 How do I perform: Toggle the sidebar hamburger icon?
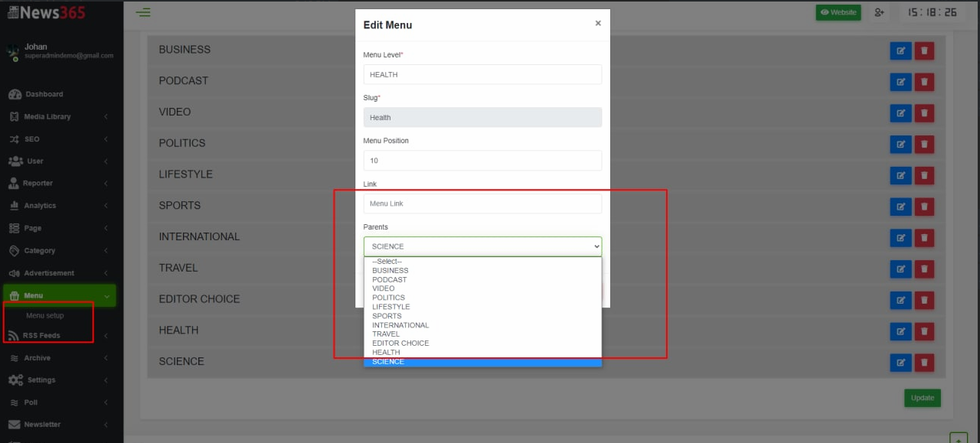[143, 12]
